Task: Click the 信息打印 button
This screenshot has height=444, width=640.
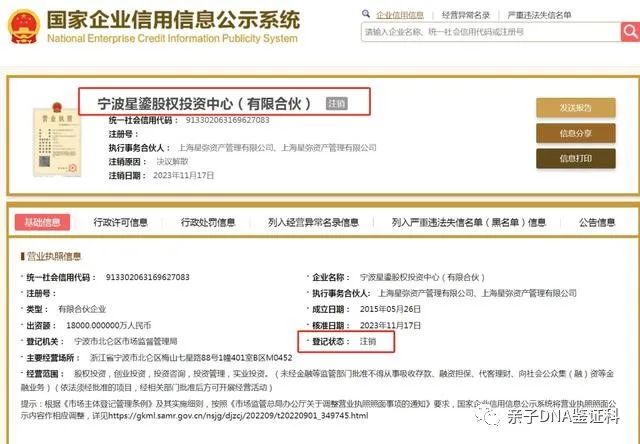Action: [x=576, y=158]
